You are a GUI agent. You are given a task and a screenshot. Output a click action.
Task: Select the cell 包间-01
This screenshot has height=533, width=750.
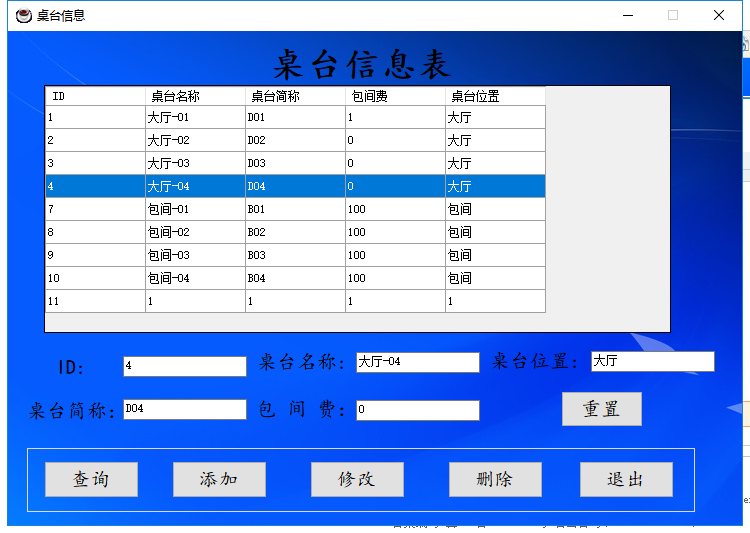pyautogui.click(x=195, y=209)
